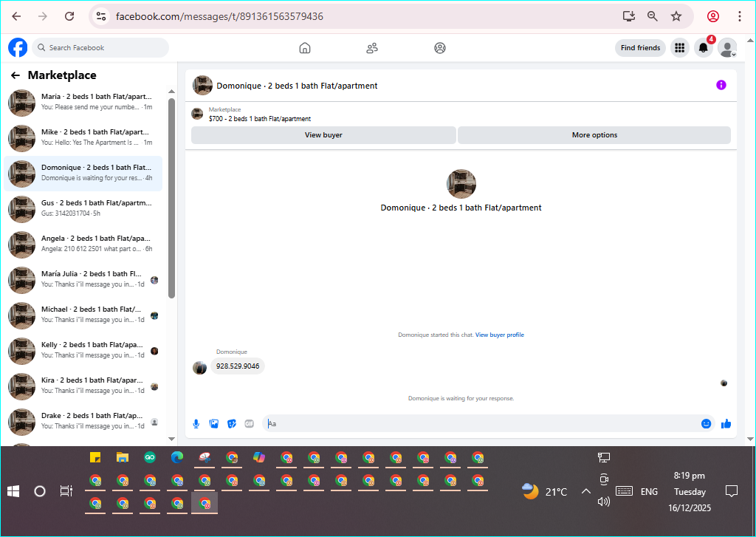756x537 pixels.
Task: Open the GIF picker icon
Action: coord(250,424)
